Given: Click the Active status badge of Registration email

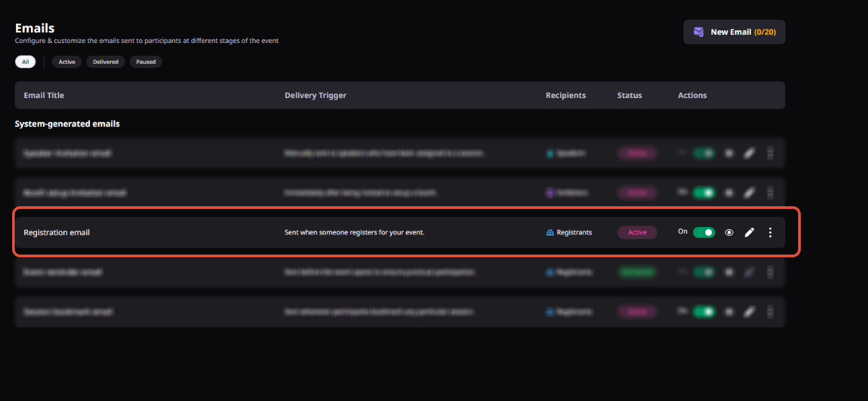Looking at the screenshot, I should tap(637, 232).
